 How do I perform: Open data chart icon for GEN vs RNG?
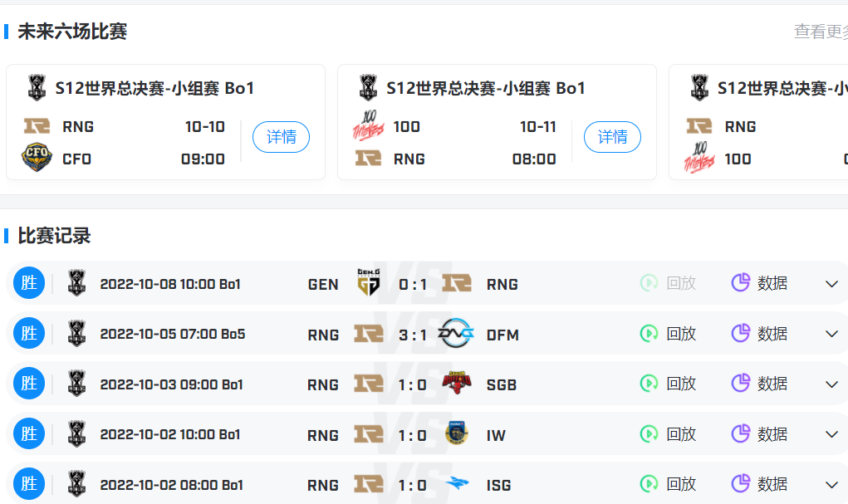coord(740,283)
